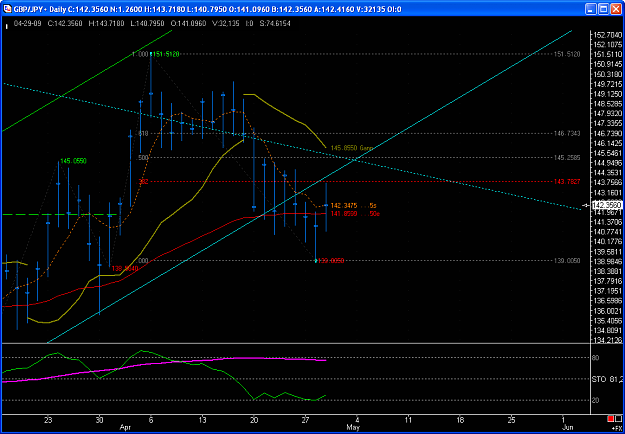Click the 20 date axis label
625x434 pixels.
click(x=254, y=420)
